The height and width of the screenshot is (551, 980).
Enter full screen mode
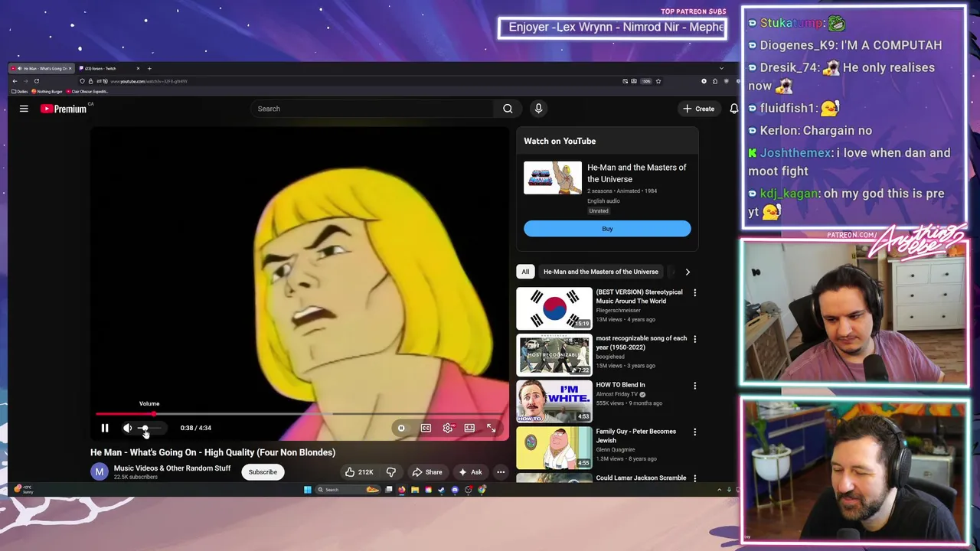coord(492,428)
